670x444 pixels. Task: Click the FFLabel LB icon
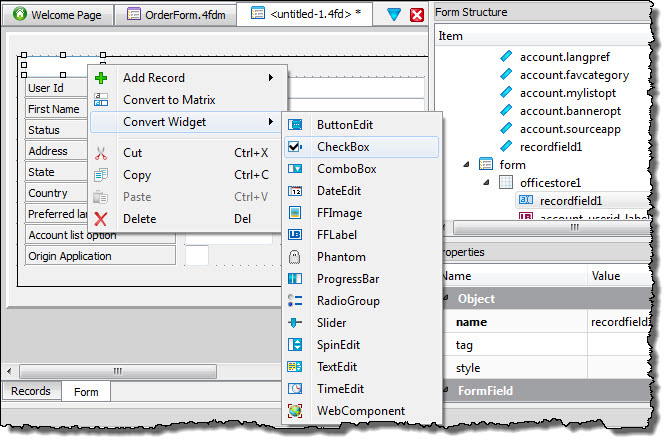(295, 235)
